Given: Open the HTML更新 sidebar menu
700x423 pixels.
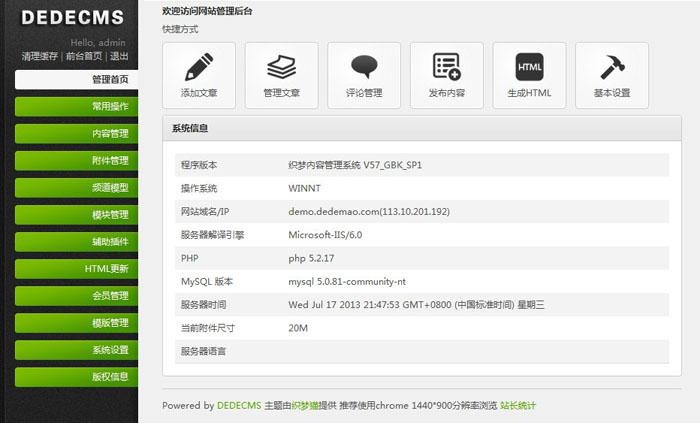Looking at the screenshot, I should click(x=76, y=269).
